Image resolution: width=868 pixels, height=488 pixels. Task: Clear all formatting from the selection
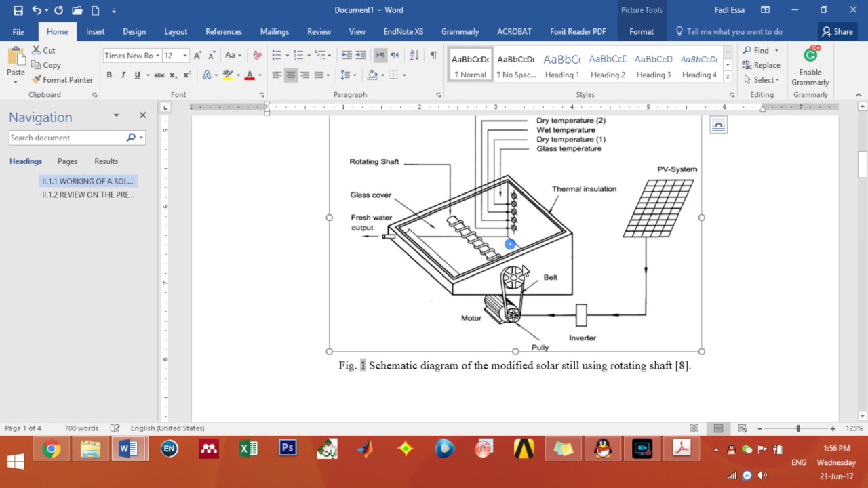point(257,56)
